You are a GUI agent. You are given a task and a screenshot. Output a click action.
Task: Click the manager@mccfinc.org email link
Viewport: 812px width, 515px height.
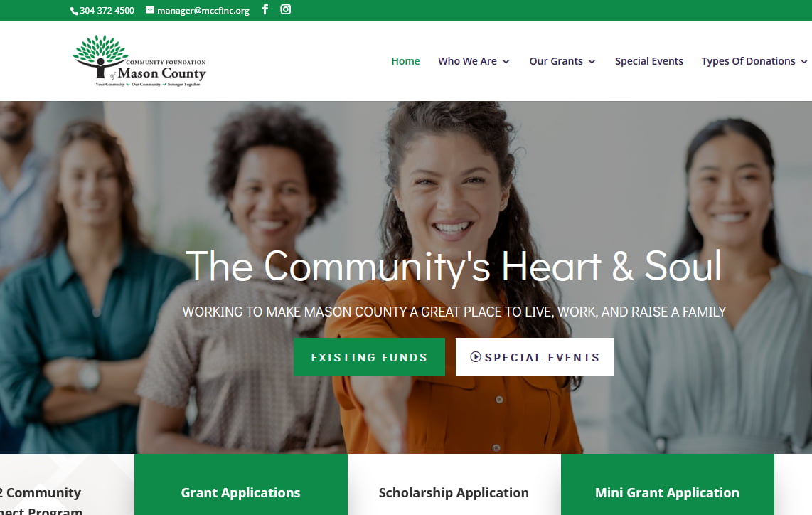pos(203,11)
